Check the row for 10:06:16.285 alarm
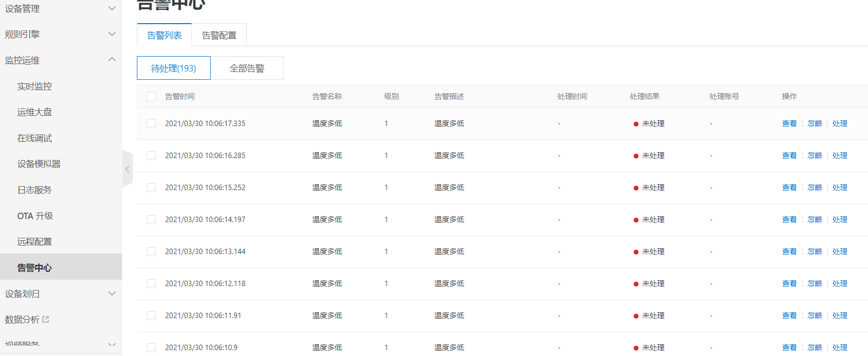The height and width of the screenshot is (356, 868). tap(151, 156)
